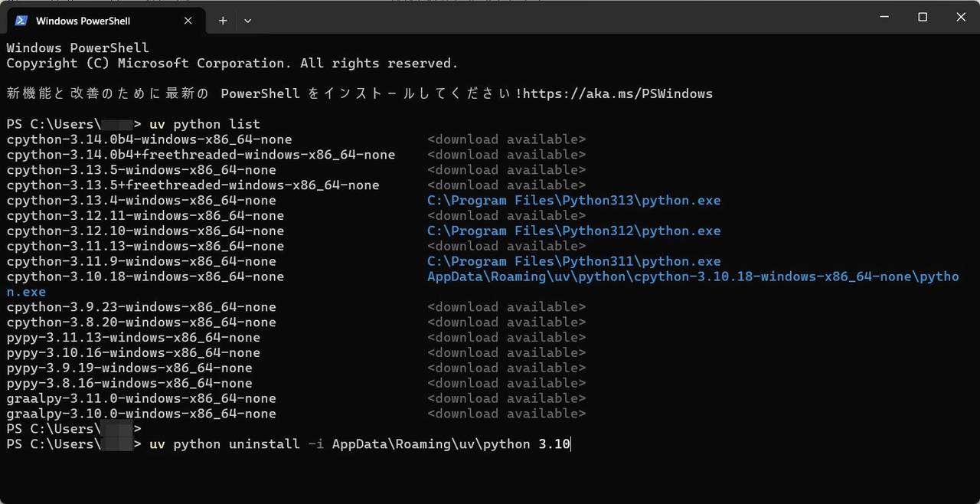Minimize the terminal window

[884, 17]
